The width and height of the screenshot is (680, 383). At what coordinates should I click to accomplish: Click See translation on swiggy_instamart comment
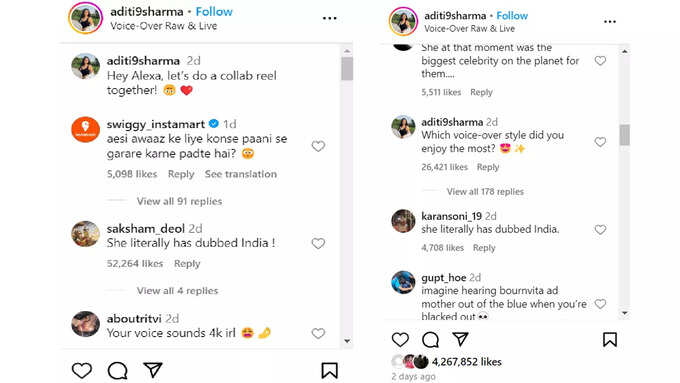(241, 174)
